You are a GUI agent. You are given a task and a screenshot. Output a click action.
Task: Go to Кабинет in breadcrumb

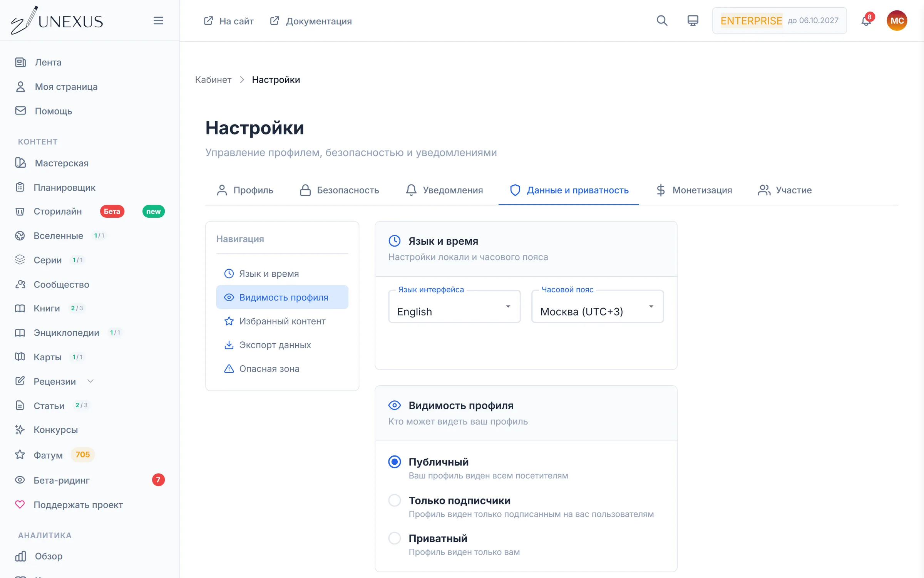[213, 80]
